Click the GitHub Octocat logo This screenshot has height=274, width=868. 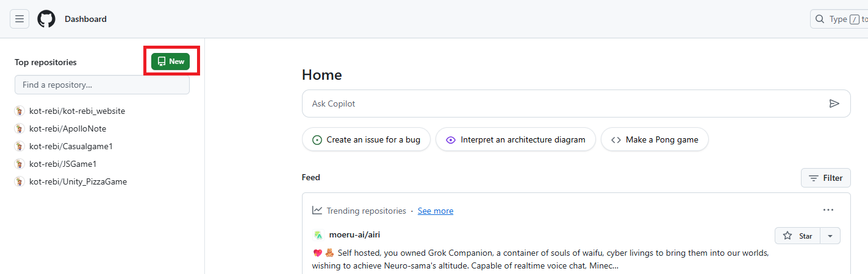[46, 19]
